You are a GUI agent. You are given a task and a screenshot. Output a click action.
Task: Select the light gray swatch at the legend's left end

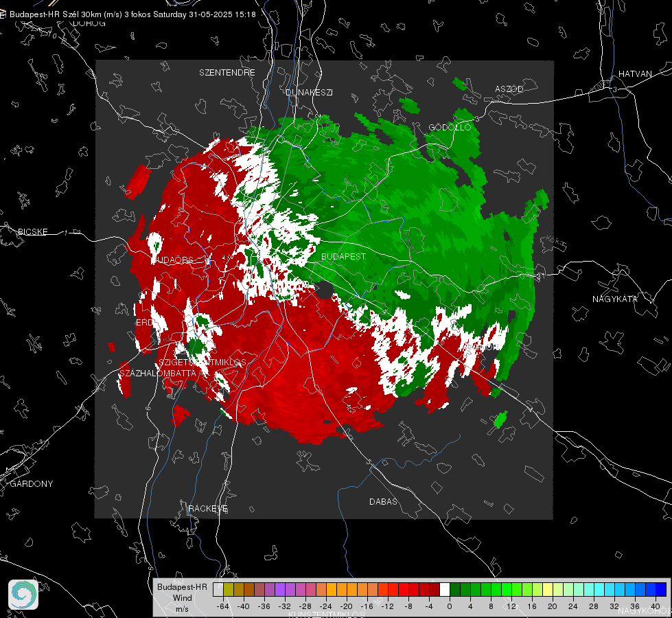pyautogui.click(x=218, y=590)
